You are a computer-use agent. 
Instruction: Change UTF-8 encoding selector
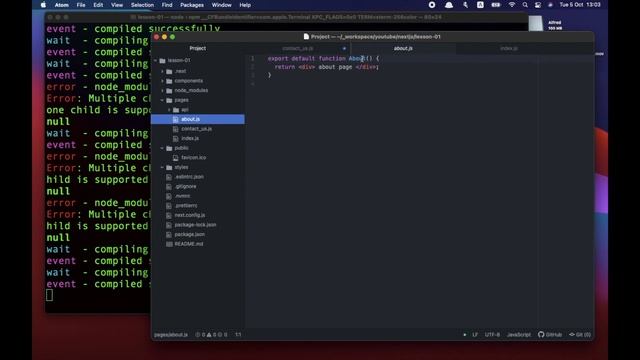pos(492,335)
